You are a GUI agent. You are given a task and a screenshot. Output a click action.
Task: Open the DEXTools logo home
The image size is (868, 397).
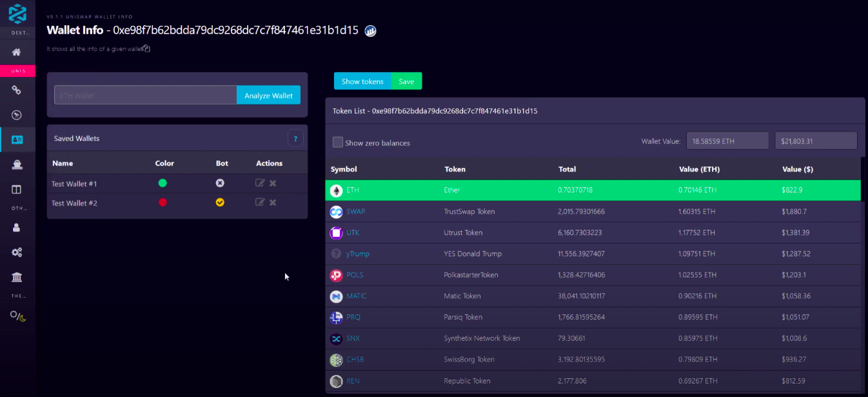tap(17, 13)
